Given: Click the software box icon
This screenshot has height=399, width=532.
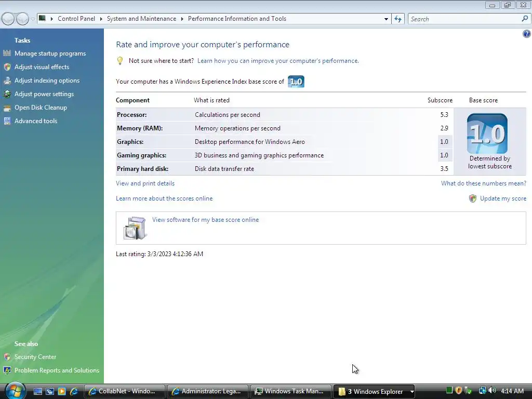Looking at the screenshot, I should coord(135,228).
